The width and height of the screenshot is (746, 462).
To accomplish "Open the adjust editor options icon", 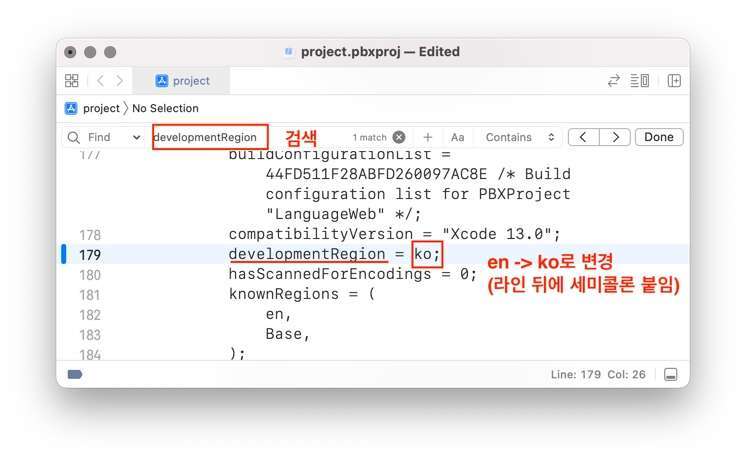I will pyautogui.click(x=639, y=81).
